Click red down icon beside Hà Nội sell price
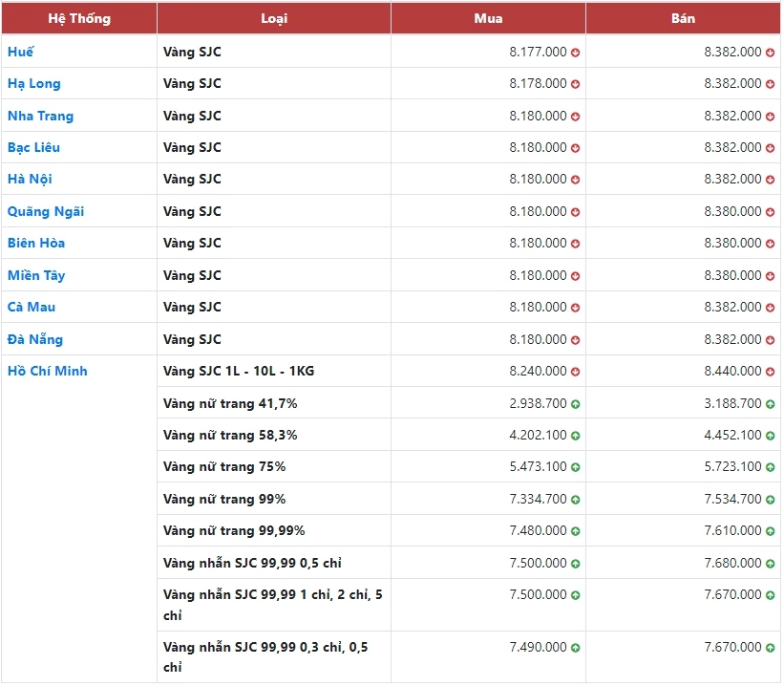Viewport: 784px width, 686px height. 770,180
